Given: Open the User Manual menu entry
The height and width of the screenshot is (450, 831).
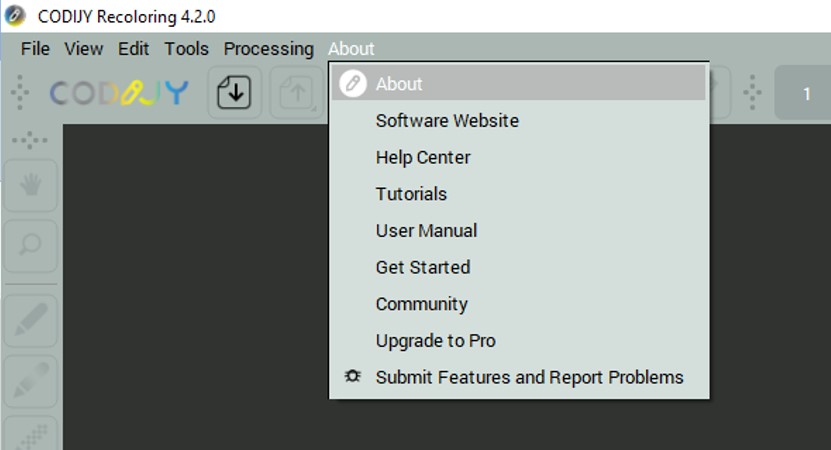Looking at the screenshot, I should pyautogui.click(x=426, y=231).
